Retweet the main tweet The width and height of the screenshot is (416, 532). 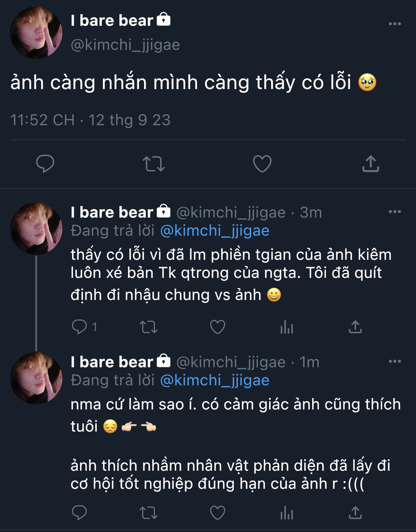tap(153, 164)
